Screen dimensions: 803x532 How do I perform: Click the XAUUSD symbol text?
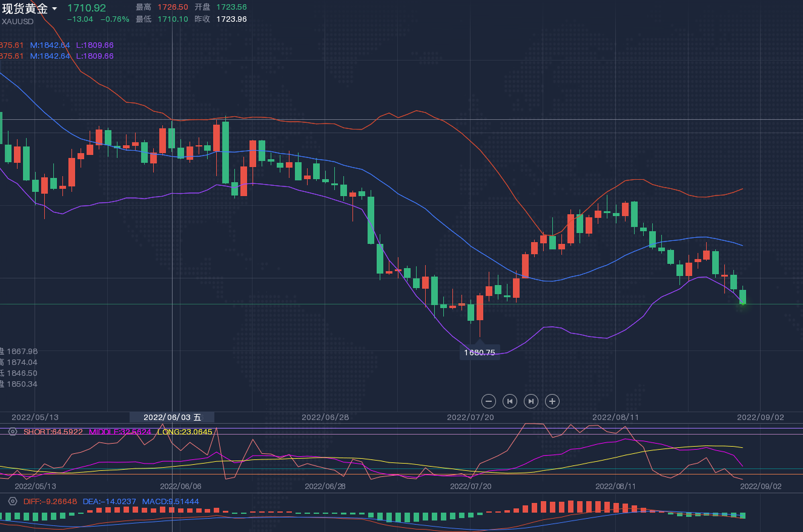pos(18,21)
